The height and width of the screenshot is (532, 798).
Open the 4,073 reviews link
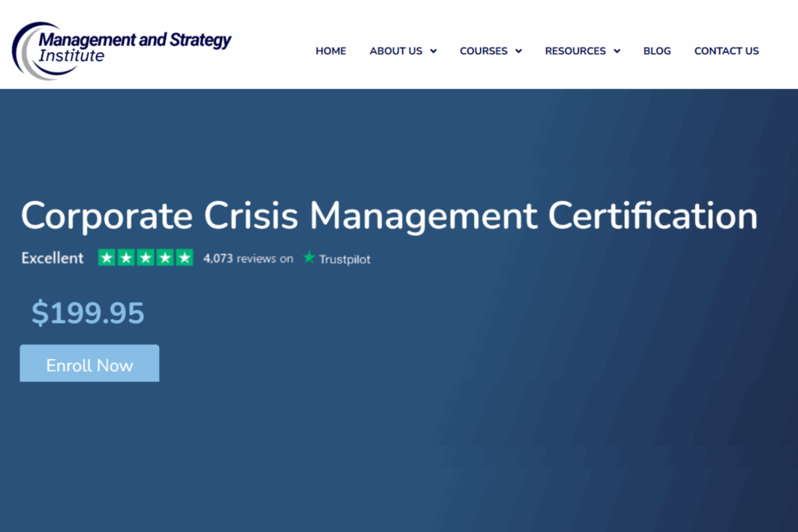click(x=249, y=259)
